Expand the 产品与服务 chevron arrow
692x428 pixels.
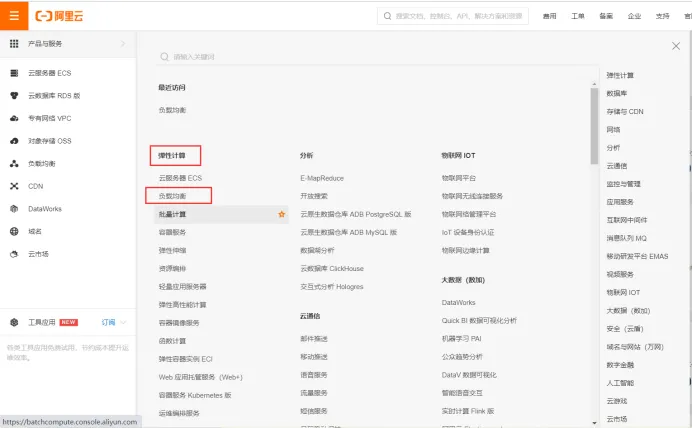point(123,43)
